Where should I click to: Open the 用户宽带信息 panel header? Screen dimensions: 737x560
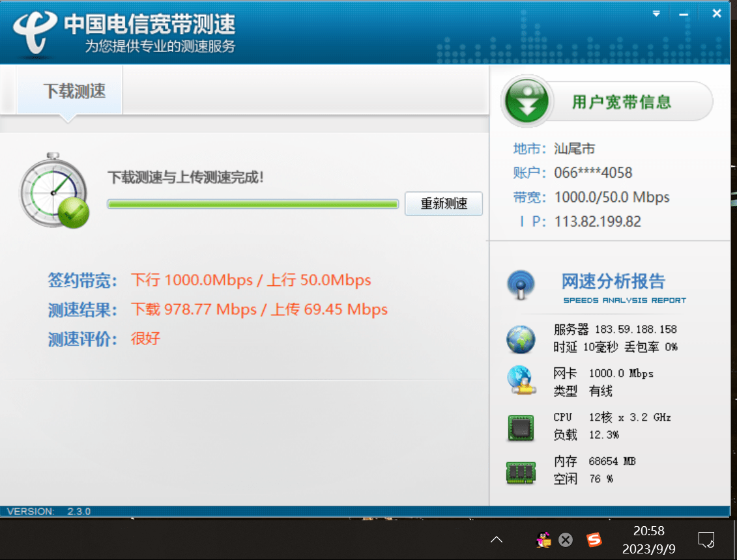622,102
